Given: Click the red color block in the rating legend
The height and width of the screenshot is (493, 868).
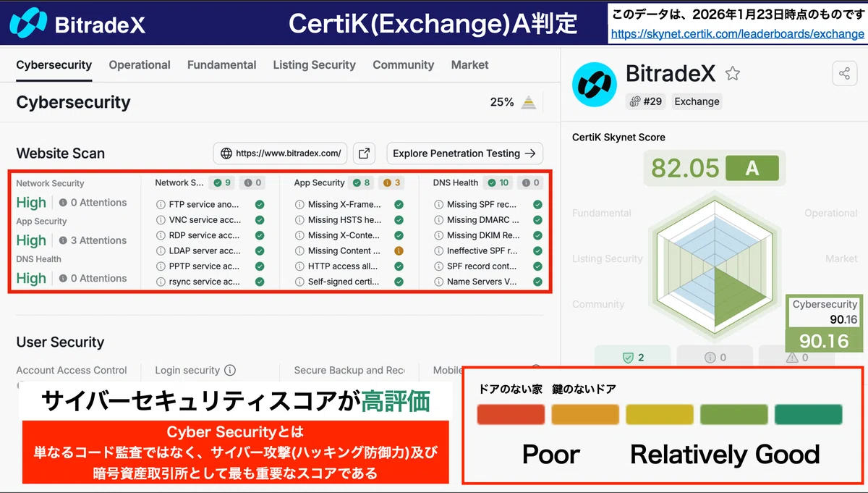Looking at the screenshot, I should coord(511,414).
